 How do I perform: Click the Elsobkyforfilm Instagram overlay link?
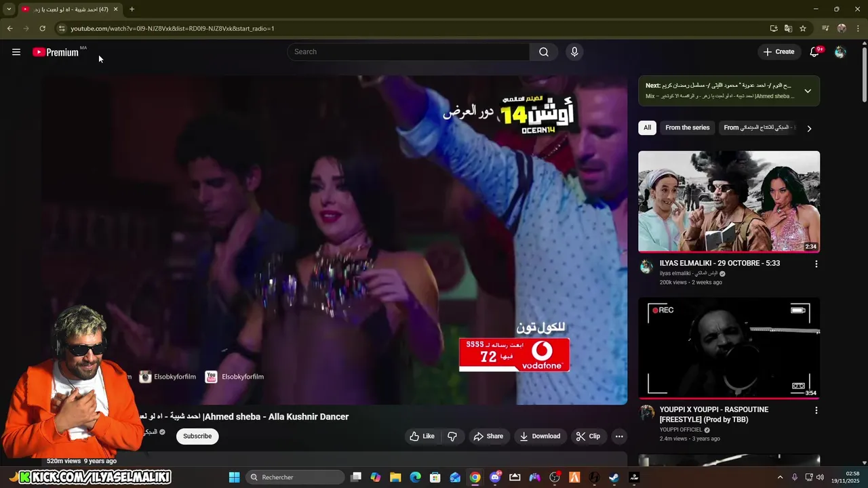(x=167, y=377)
